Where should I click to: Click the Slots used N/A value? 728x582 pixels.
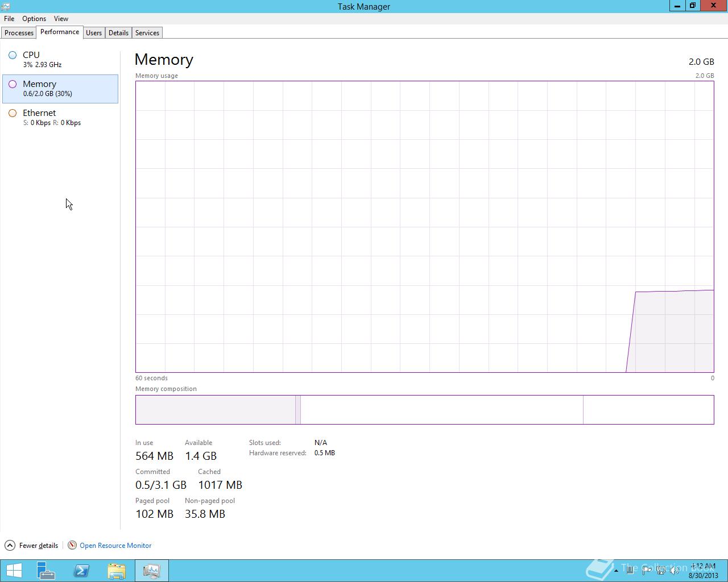tap(321, 442)
